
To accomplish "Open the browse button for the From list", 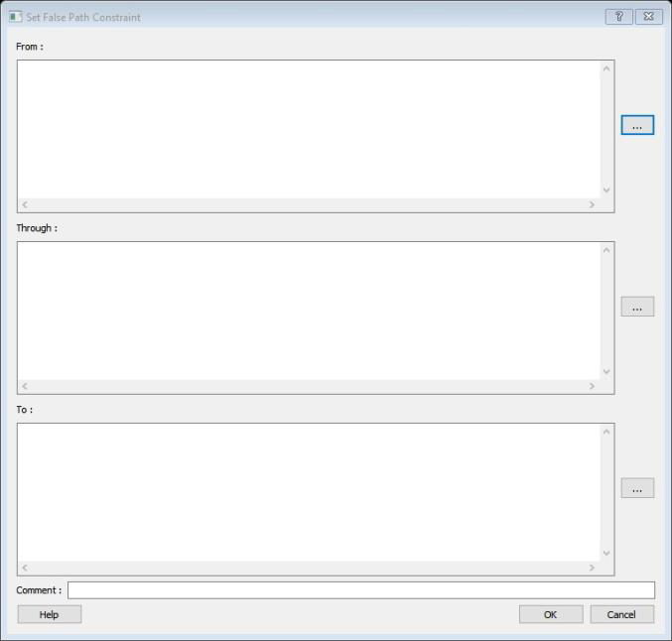I will click(637, 125).
